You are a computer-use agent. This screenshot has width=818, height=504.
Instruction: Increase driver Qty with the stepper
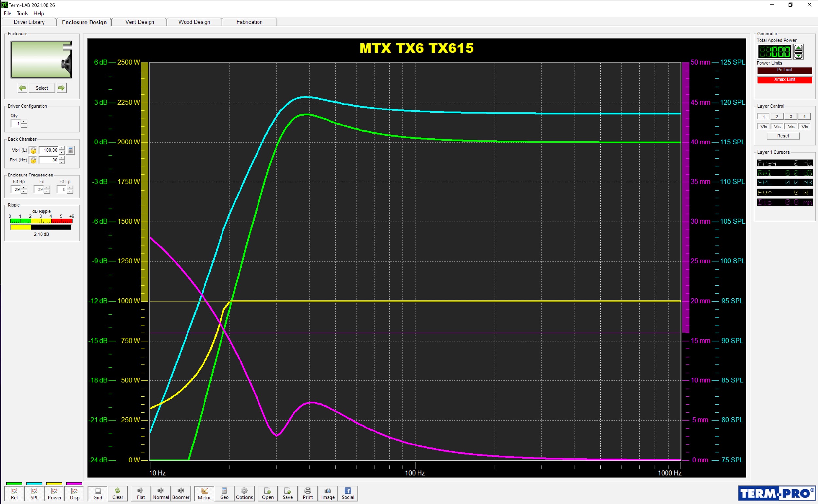pos(24,122)
